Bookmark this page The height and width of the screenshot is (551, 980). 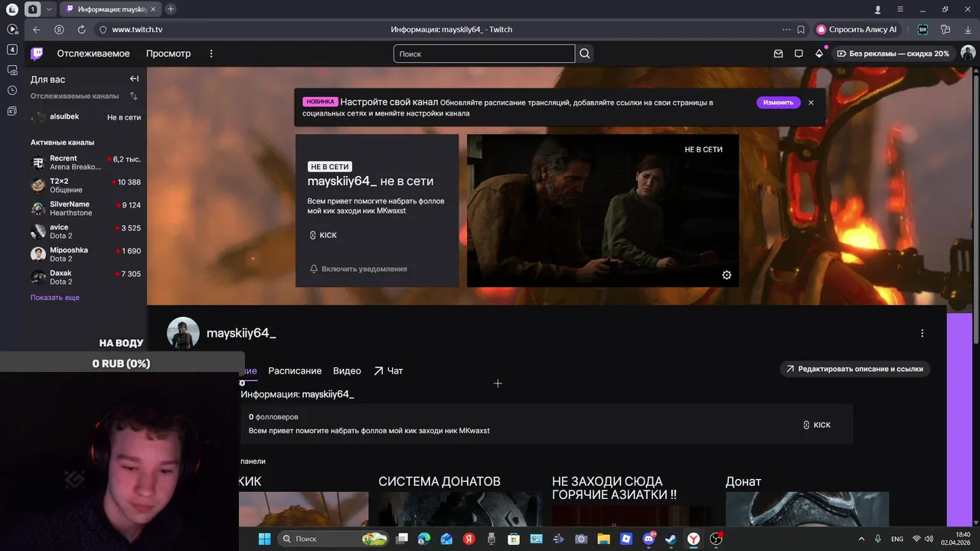pos(801,29)
